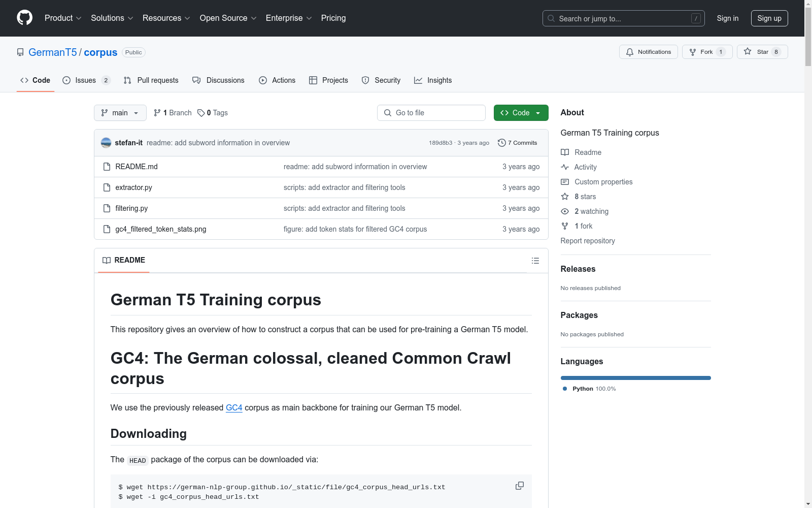The image size is (812, 508).
Task: Open the README outline list icon
Action: click(535, 261)
